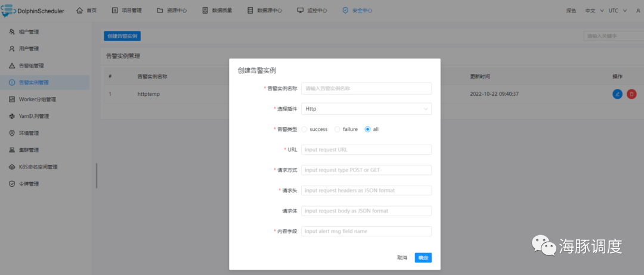Click the 请求头 input field
644x275 pixels.
point(366,190)
